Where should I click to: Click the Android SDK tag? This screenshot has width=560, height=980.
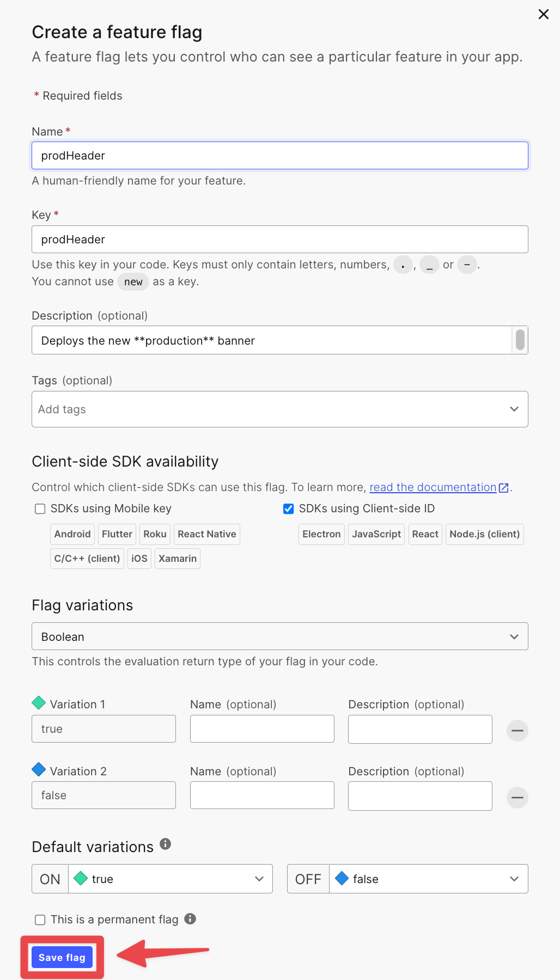(72, 534)
